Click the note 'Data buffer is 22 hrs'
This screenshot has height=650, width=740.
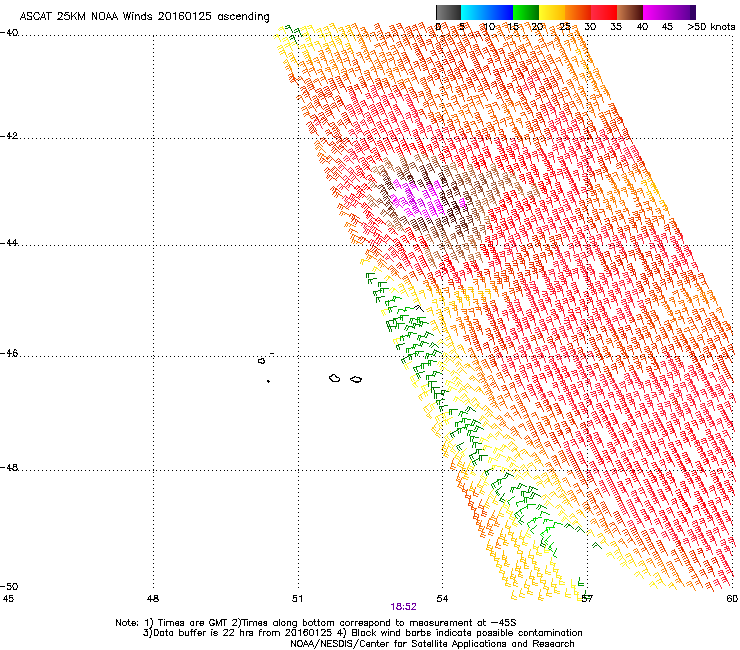pos(204,633)
